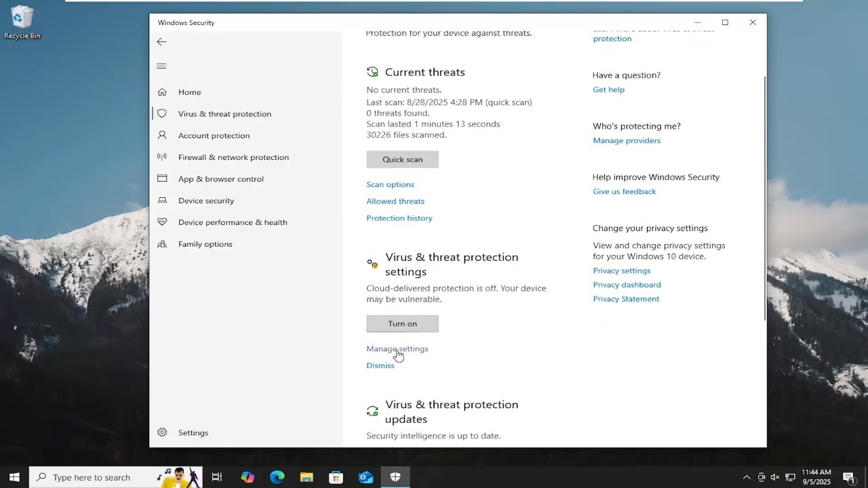
Task: Click the protection settings gears warning icon
Action: coord(372,264)
